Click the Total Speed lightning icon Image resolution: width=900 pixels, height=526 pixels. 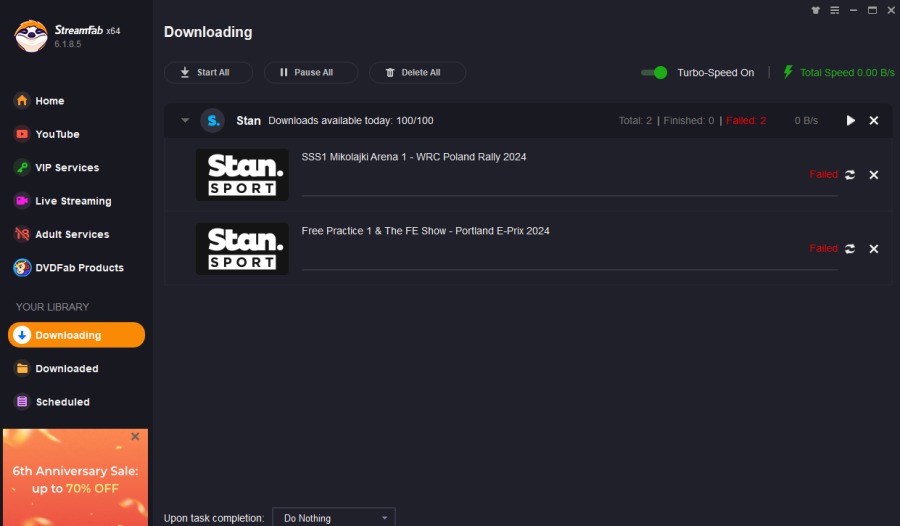click(788, 72)
